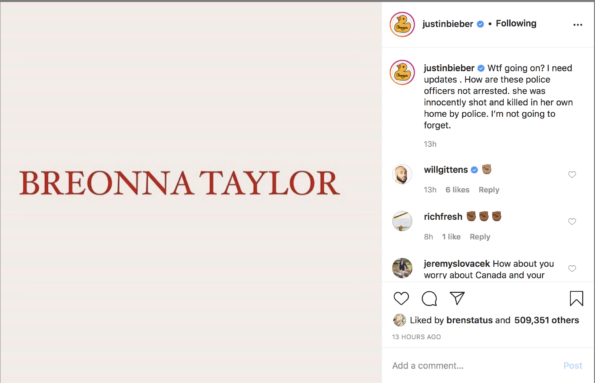Image resolution: width=595 pixels, height=383 pixels.
Task: Click the jeremyslovacek avatar
Action: [402, 268]
